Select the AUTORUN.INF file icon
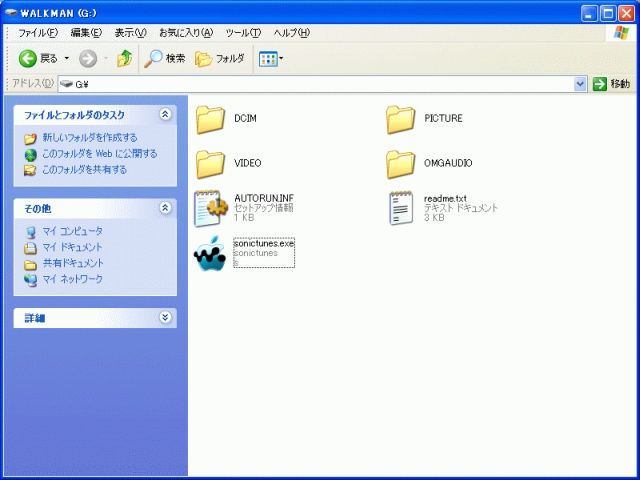This screenshot has height=480, width=640. pos(211,209)
